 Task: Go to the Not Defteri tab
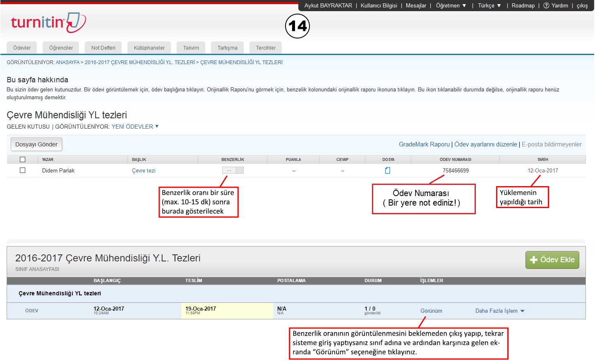point(103,48)
